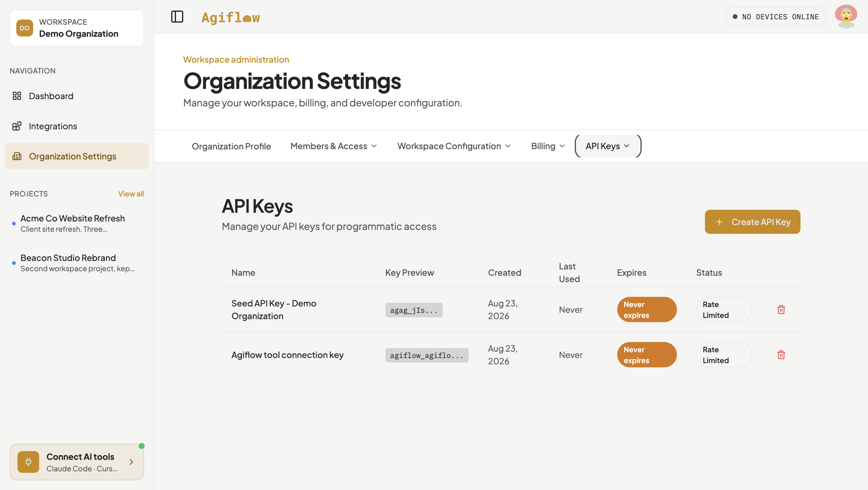Switch to Organization Profile tab

[x=231, y=146]
